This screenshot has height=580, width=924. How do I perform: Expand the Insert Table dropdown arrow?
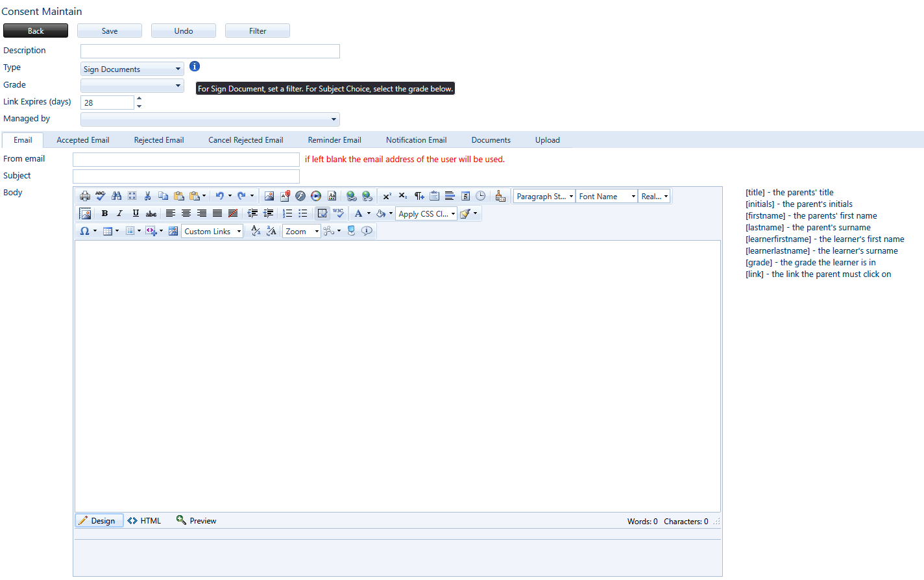coord(117,231)
